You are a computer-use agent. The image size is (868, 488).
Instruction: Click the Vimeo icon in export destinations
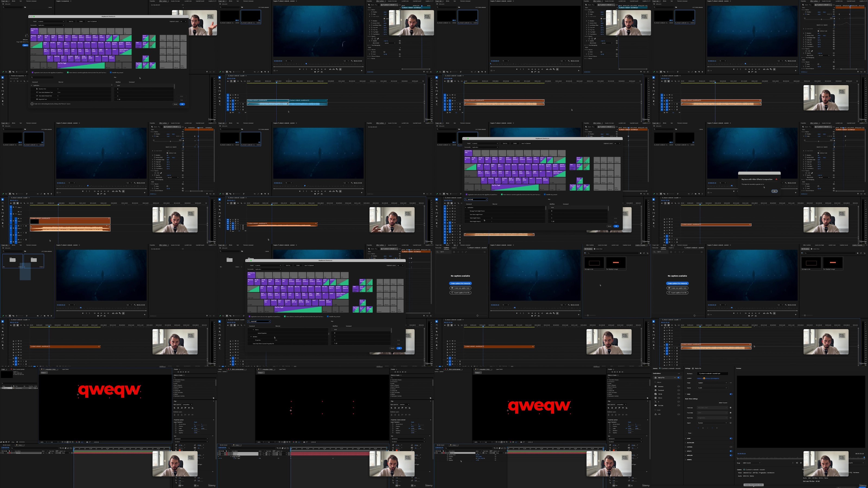[x=655, y=398]
